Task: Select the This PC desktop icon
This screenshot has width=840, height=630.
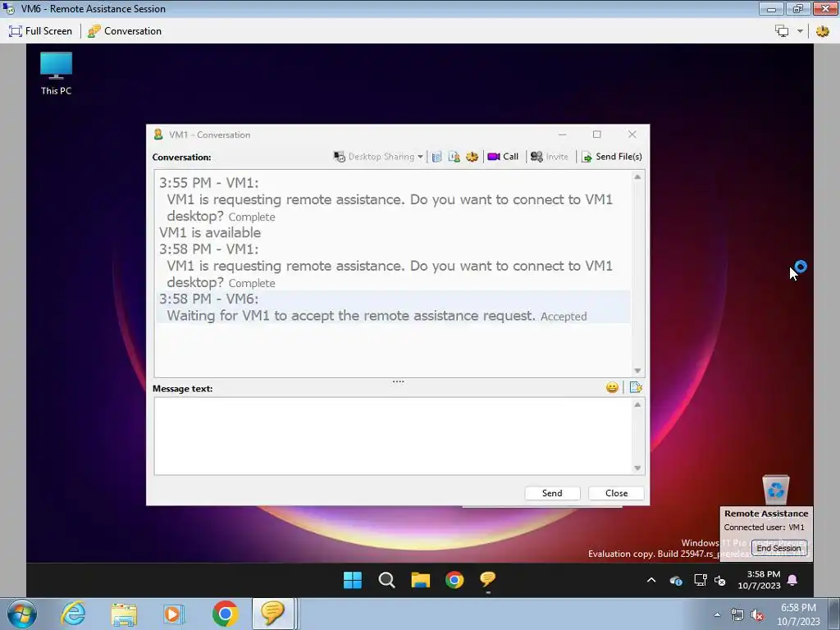Action: [x=57, y=74]
